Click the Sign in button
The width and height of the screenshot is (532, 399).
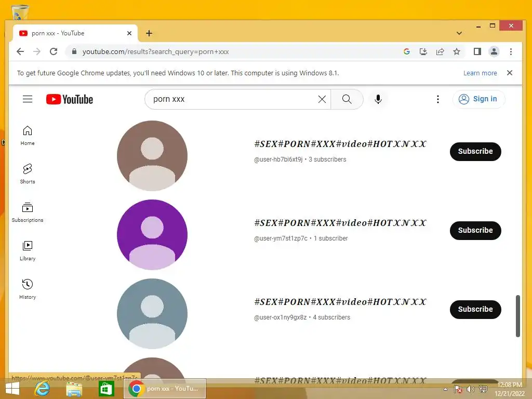[478, 99]
